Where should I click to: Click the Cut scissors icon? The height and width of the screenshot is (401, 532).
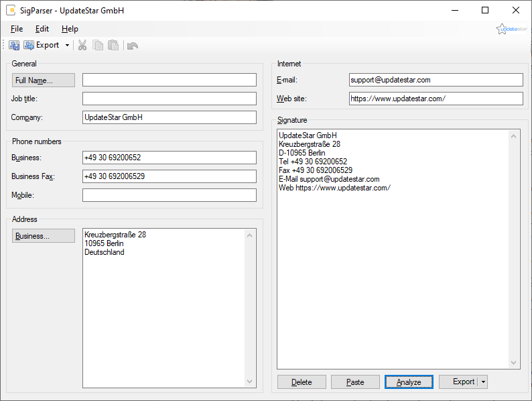82,45
